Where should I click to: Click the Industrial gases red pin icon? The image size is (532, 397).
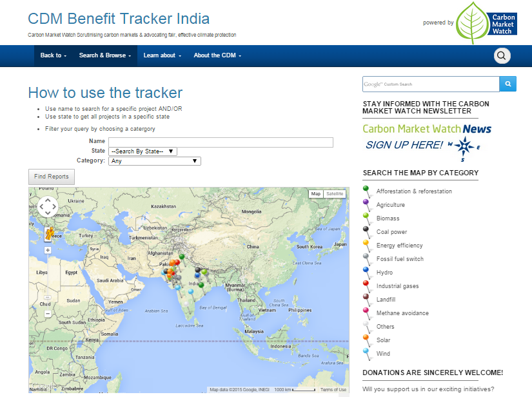point(366,287)
